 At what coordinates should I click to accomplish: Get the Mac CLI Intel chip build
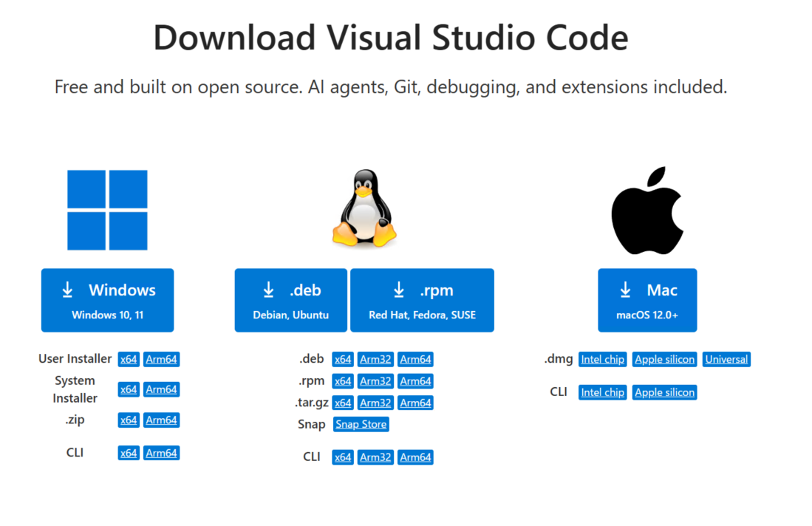(603, 392)
